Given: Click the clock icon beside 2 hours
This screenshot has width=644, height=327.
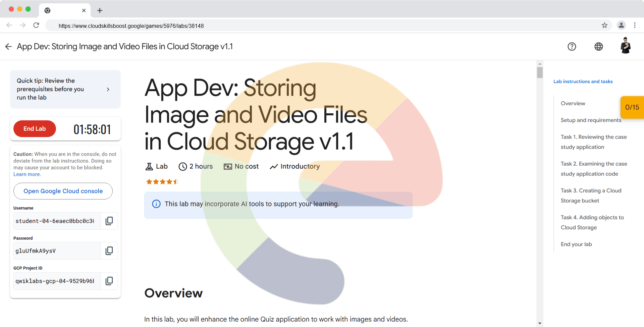Looking at the screenshot, I should click(183, 166).
